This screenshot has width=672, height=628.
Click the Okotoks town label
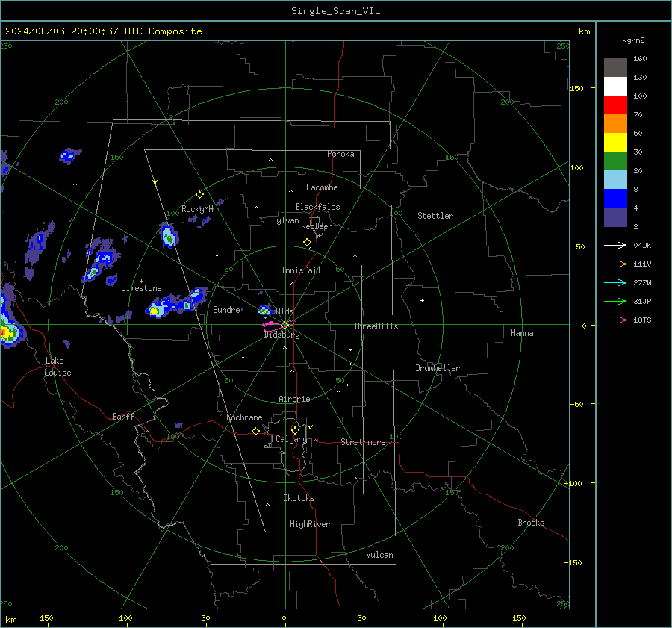[299, 498]
